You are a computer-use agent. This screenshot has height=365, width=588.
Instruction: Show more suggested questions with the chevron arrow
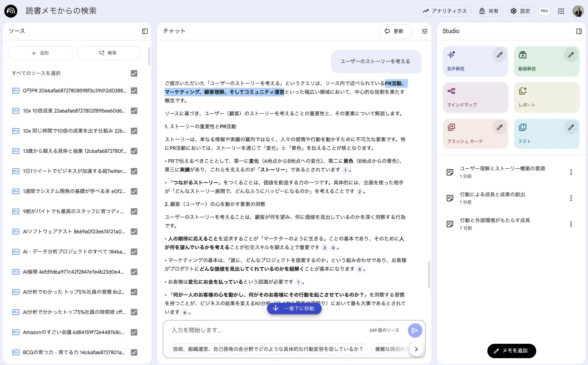click(x=416, y=349)
